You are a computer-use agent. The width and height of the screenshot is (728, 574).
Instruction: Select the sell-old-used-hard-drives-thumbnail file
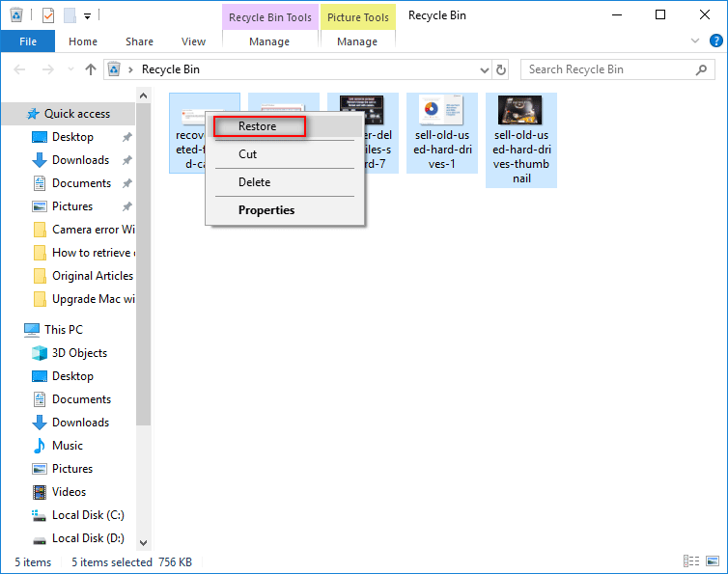[521, 141]
